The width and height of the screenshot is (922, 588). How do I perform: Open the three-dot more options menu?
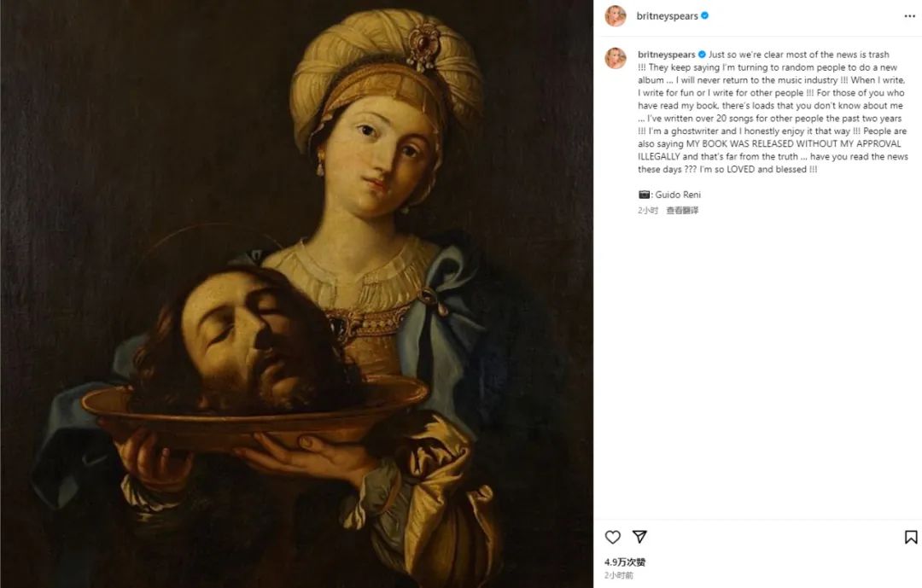(x=910, y=16)
